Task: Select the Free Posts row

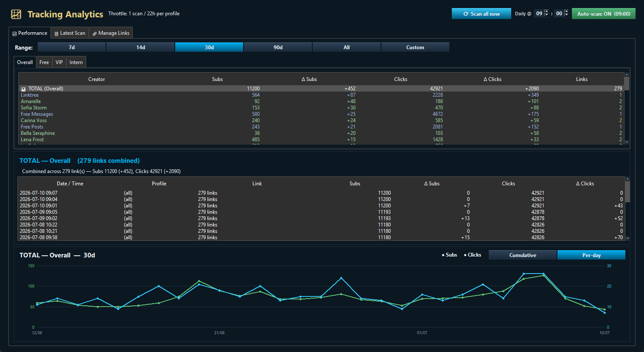Action: pyautogui.click(x=321, y=127)
